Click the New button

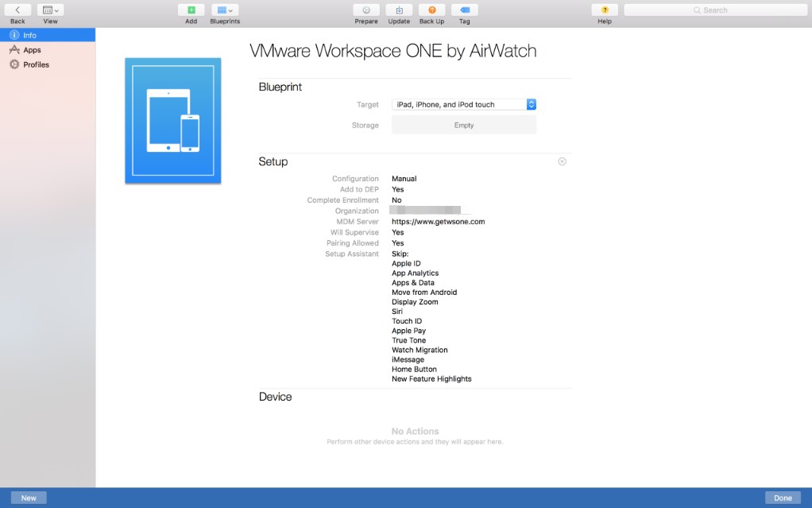[29, 498]
